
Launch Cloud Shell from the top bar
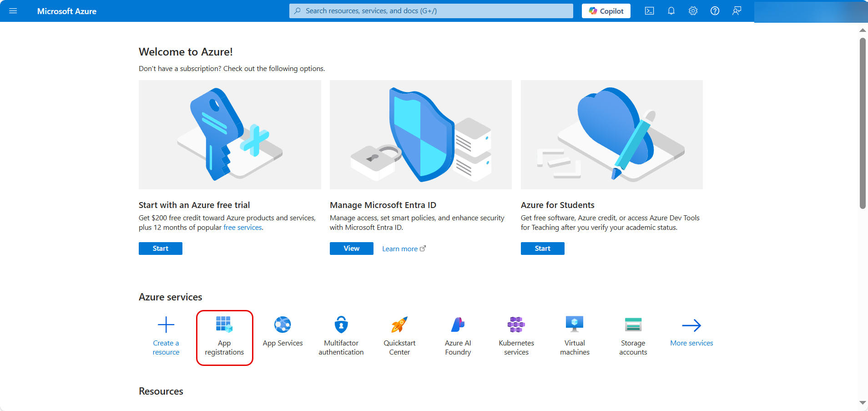click(x=649, y=11)
